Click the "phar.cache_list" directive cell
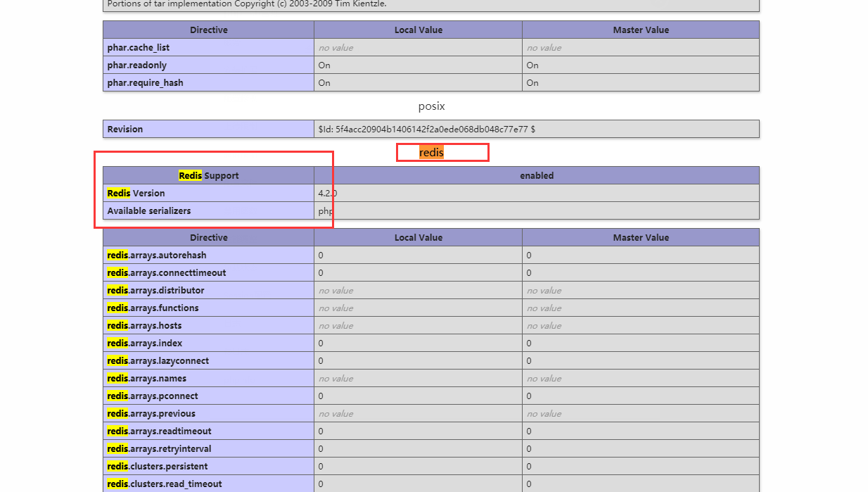The height and width of the screenshot is (492, 868). point(208,48)
